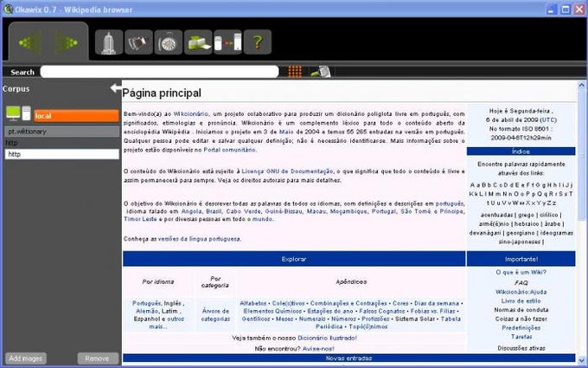Follow the Moçambique link

348,211
